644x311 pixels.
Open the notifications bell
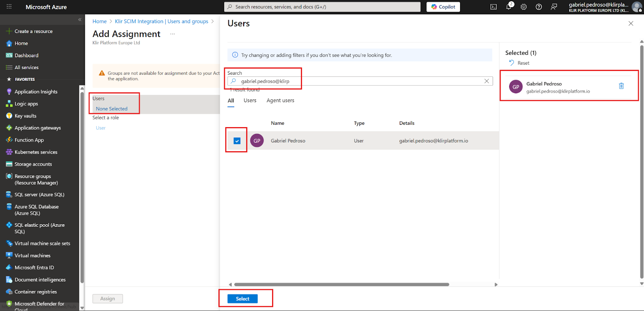pyautogui.click(x=509, y=7)
